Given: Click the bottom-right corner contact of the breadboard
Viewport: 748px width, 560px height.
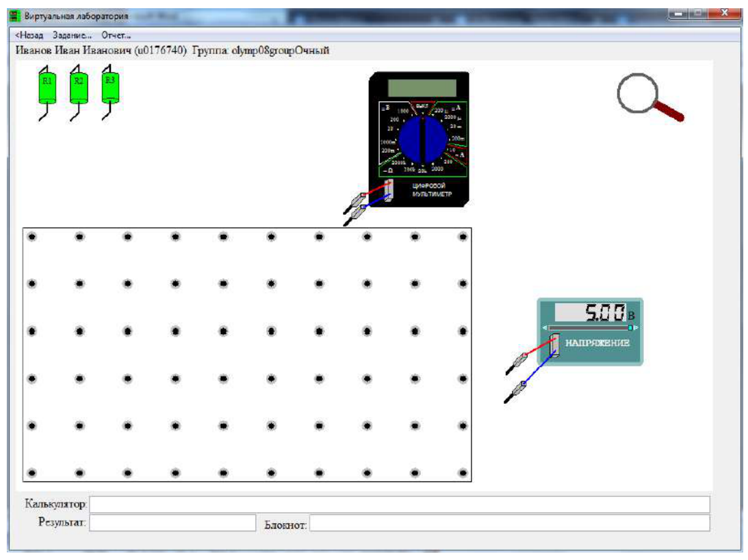Looking at the screenshot, I should click(x=463, y=473).
